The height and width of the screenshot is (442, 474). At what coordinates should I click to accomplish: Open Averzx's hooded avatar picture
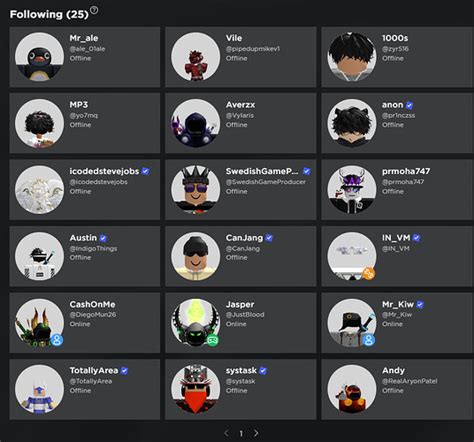(x=195, y=123)
